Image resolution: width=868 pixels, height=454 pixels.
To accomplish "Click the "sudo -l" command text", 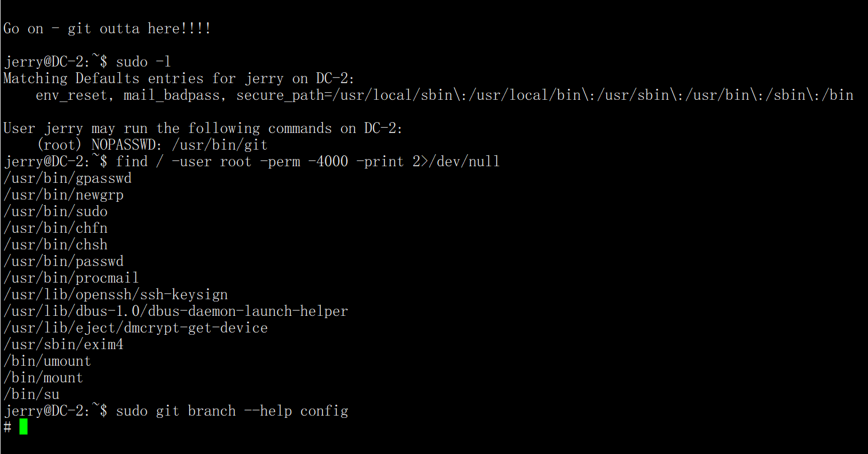I will click(x=143, y=62).
